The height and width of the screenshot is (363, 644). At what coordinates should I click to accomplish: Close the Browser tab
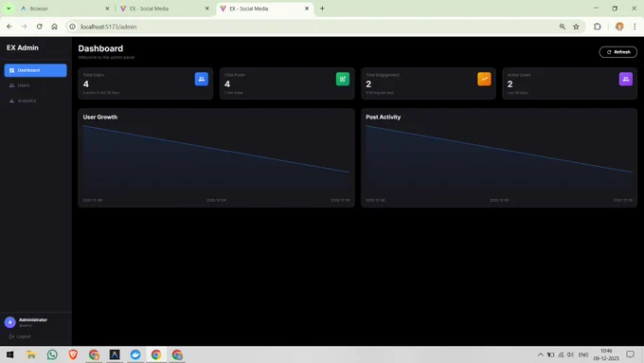pyautogui.click(x=107, y=9)
